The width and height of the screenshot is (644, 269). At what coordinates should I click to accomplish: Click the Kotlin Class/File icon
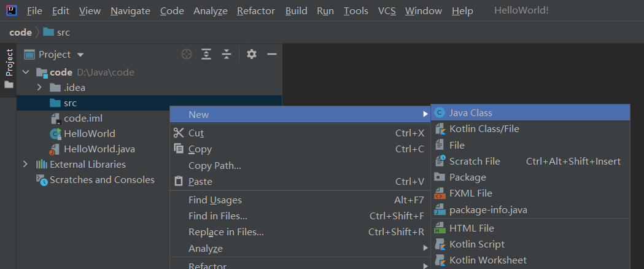(x=440, y=129)
